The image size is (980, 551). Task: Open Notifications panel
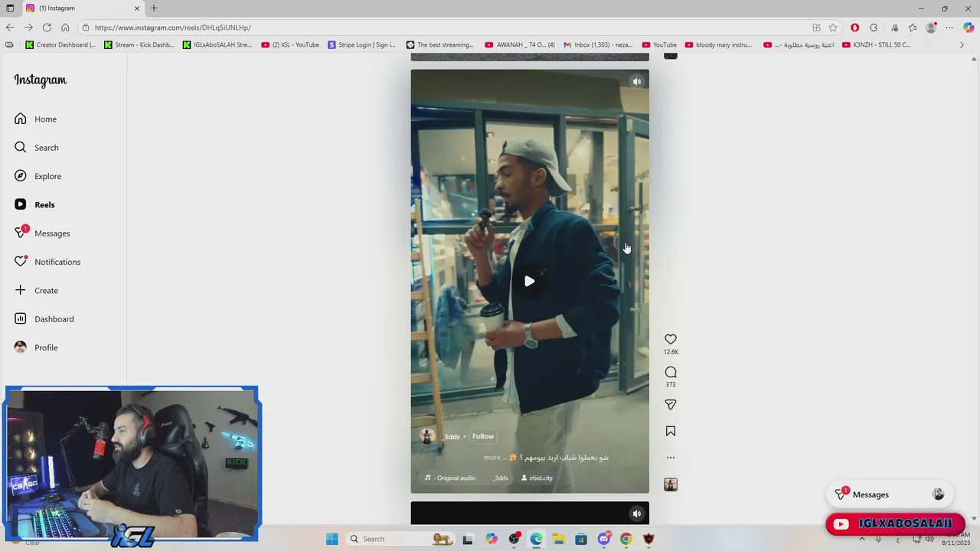pyautogui.click(x=47, y=262)
